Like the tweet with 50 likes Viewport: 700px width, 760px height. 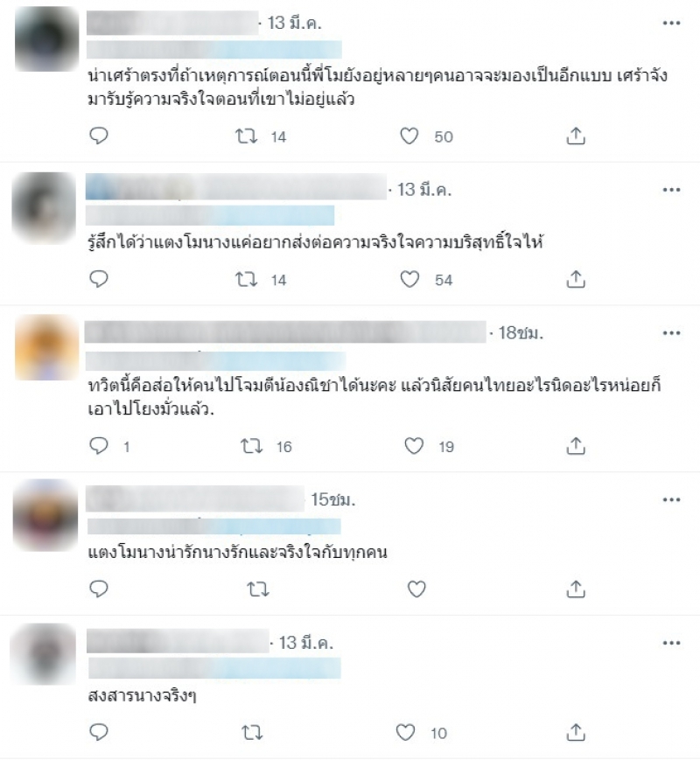[x=409, y=136]
